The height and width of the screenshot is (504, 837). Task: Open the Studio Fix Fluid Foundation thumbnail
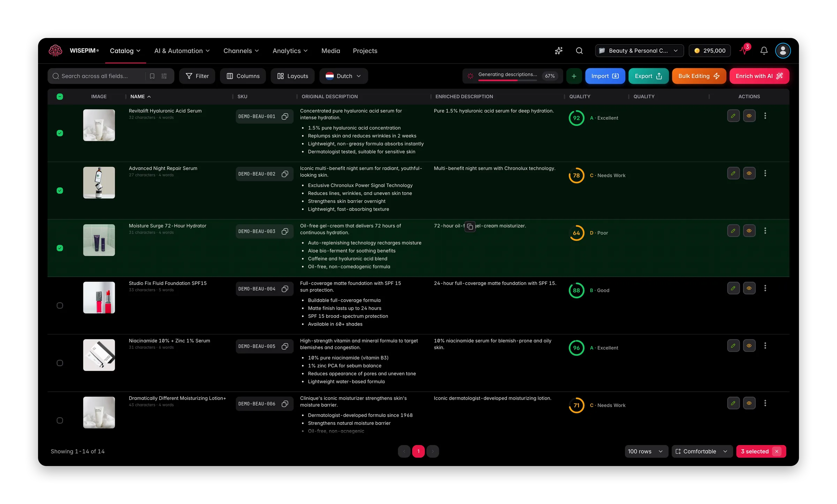(x=99, y=298)
